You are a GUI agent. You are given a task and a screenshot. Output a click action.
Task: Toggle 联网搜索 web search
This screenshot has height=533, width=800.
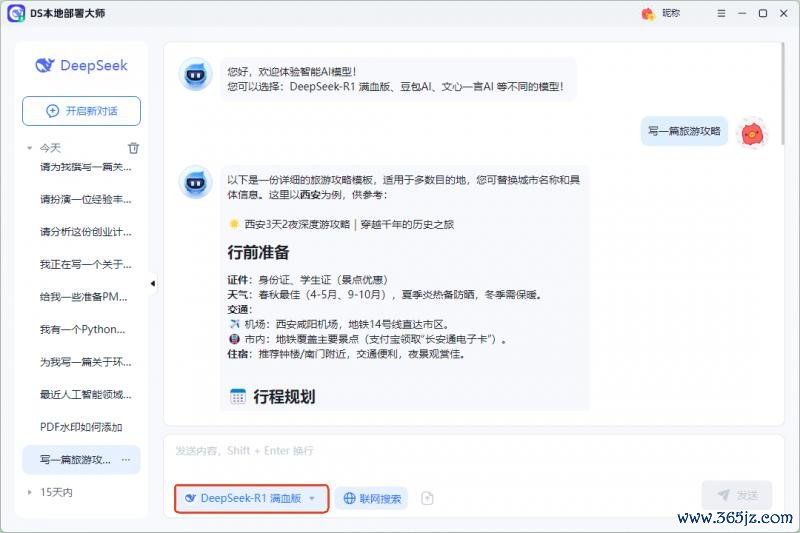click(371, 498)
